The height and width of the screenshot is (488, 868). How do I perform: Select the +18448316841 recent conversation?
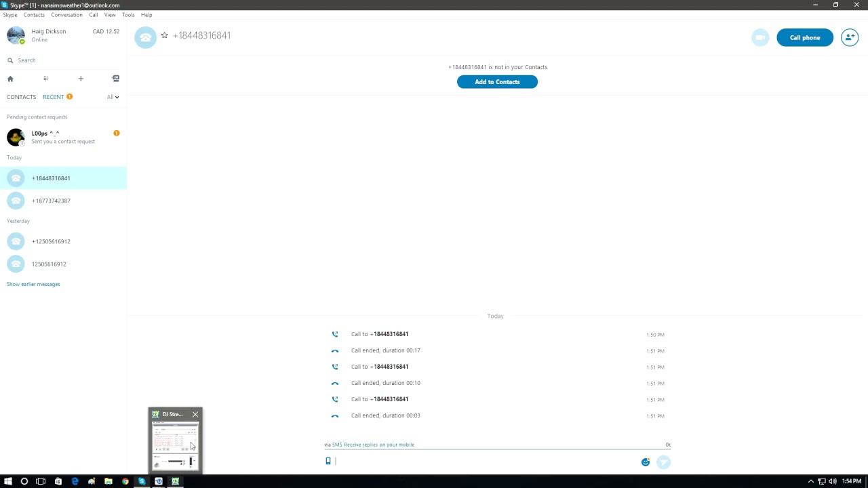(63, 178)
